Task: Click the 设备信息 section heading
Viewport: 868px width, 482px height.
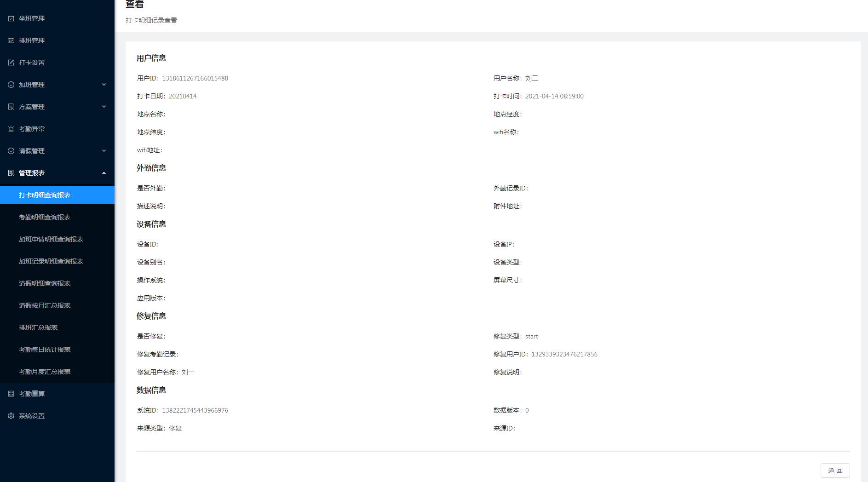Action: tap(151, 224)
